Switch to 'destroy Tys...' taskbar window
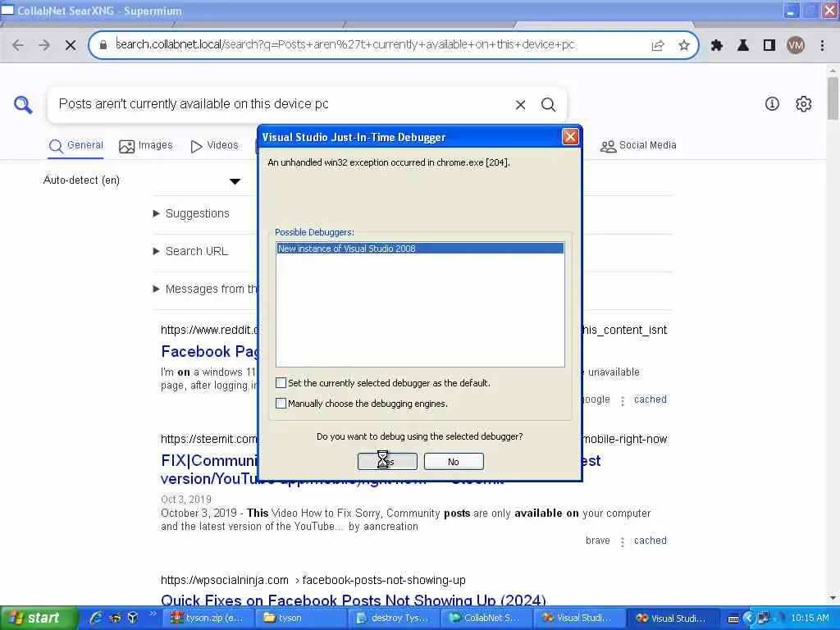Screen dimensions: 840x630 click(x=395, y=618)
